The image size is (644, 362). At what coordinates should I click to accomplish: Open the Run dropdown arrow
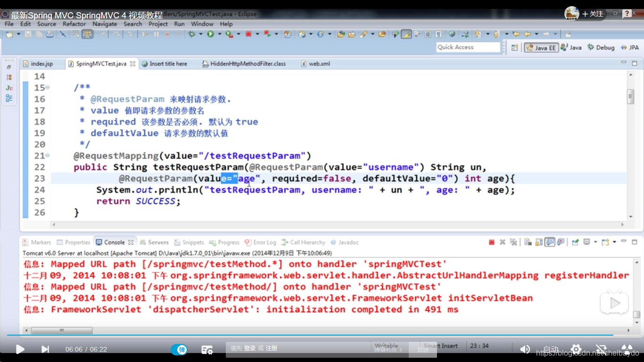tap(219, 34)
